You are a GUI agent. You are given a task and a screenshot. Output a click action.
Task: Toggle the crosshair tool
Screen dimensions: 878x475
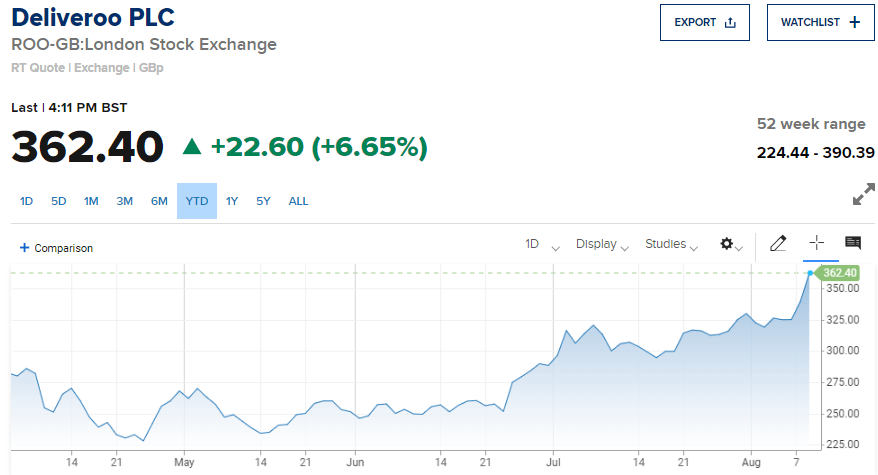pos(816,243)
